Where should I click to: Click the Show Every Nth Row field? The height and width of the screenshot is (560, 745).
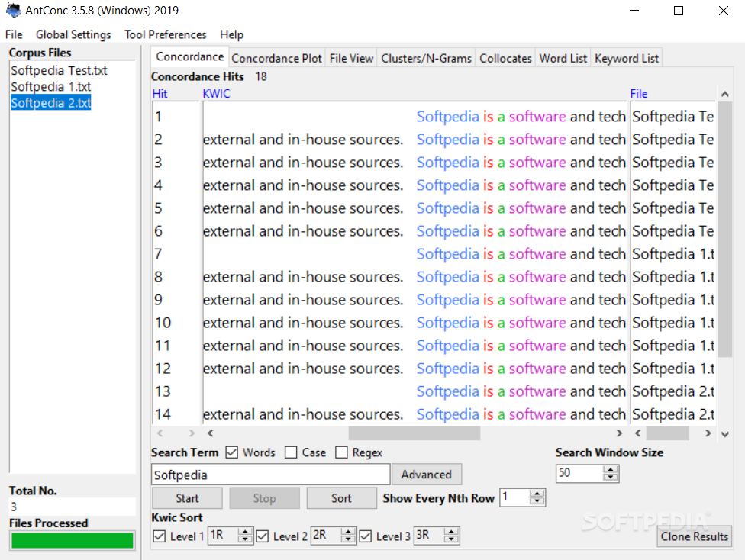pyautogui.click(x=515, y=497)
